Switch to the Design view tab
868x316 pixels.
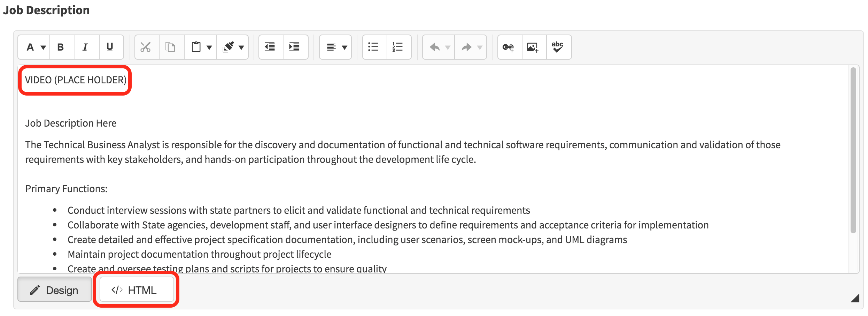coord(55,290)
